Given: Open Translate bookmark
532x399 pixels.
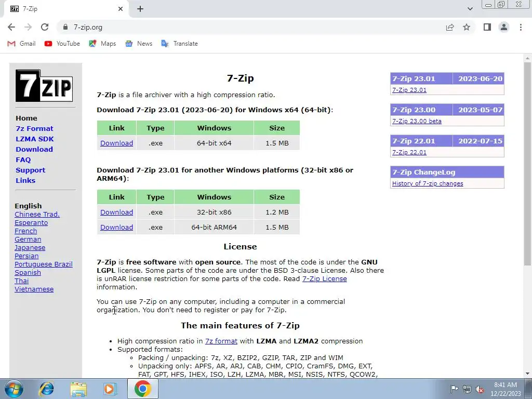Looking at the screenshot, I should click(179, 44).
